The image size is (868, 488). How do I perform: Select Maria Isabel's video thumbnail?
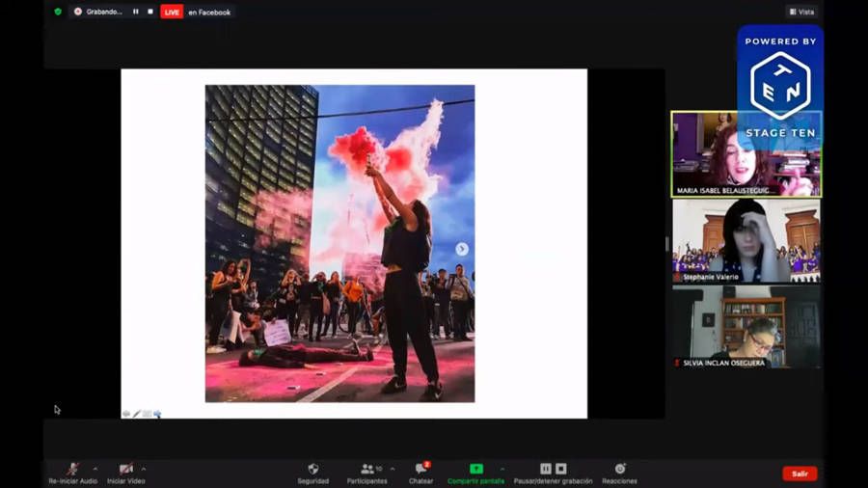[746, 154]
